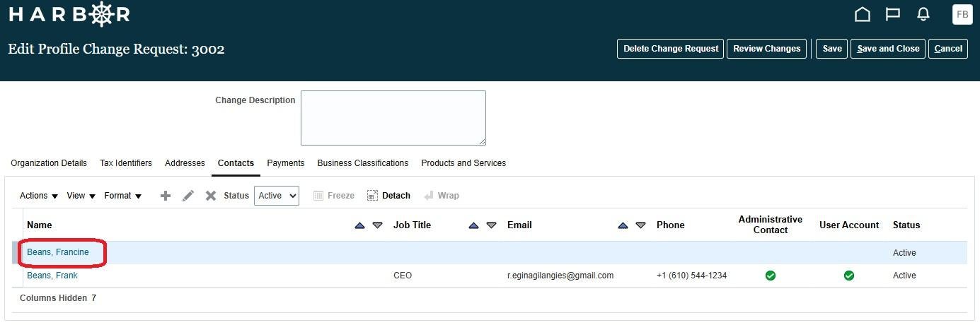Image resolution: width=980 pixels, height=325 pixels.
Task: Sort Email column ascending
Action: pyautogui.click(x=623, y=225)
